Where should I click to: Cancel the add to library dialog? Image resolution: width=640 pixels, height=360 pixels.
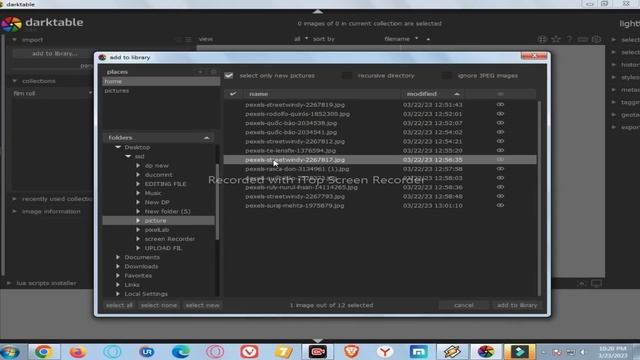464,305
